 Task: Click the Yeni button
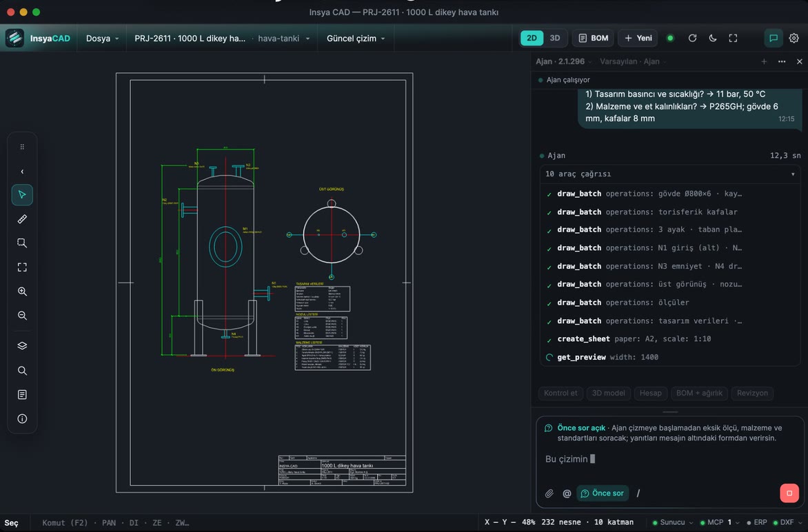(638, 38)
